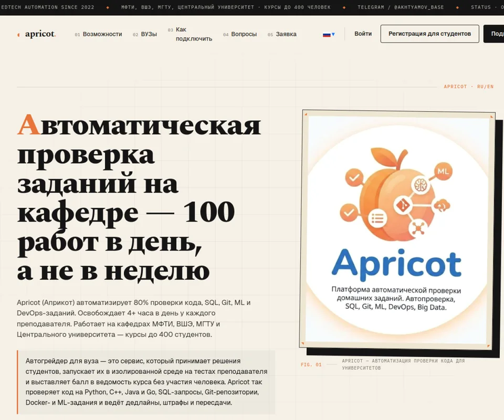Click the Войти login link
The height and width of the screenshot is (420, 504).
point(363,34)
